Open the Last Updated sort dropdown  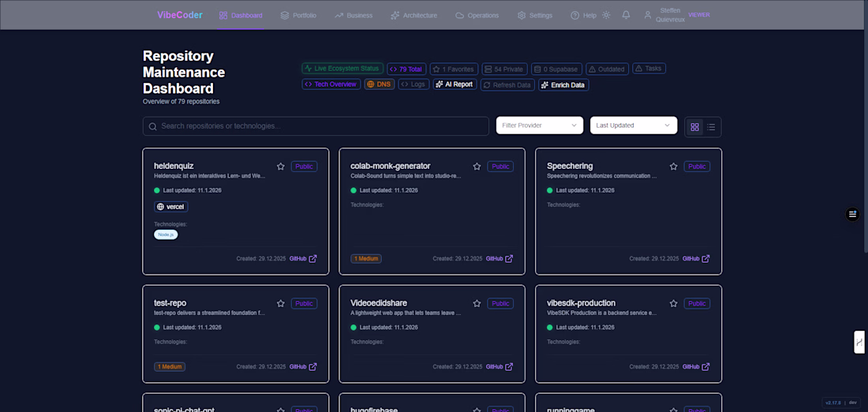click(634, 125)
